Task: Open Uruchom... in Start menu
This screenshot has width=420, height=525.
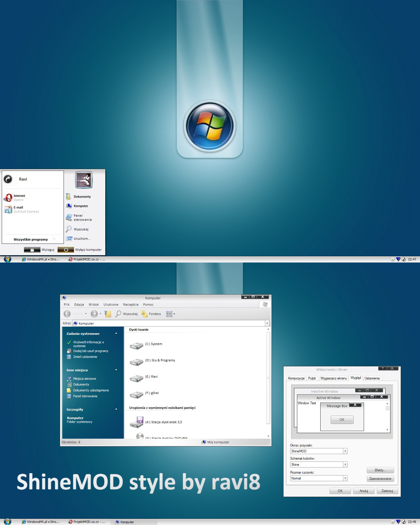Action: pyautogui.click(x=78, y=239)
